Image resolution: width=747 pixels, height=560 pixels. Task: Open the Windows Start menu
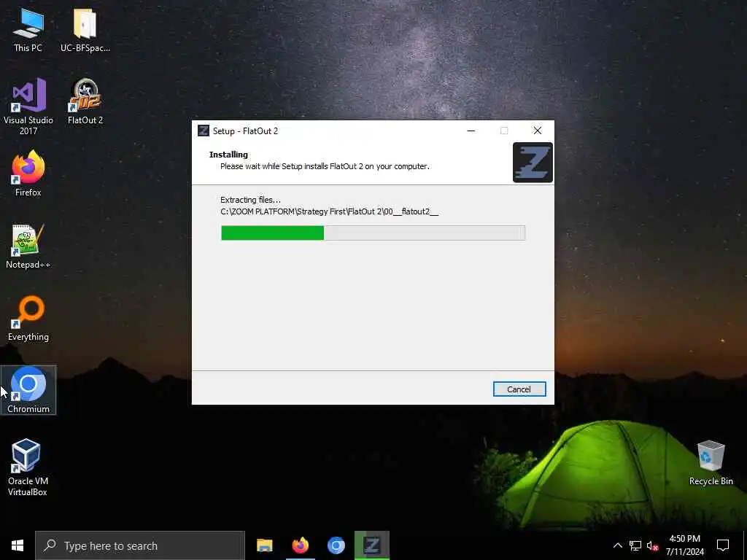coord(18,545)
